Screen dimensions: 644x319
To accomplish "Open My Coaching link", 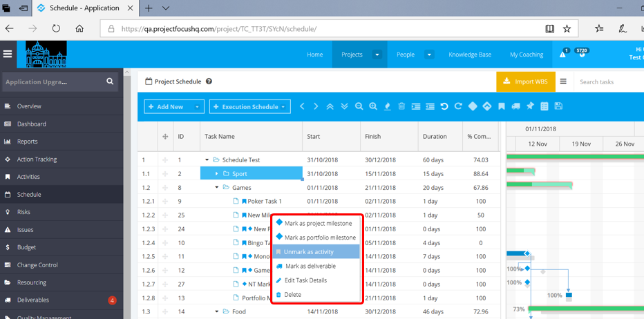I will click(526, 54).
